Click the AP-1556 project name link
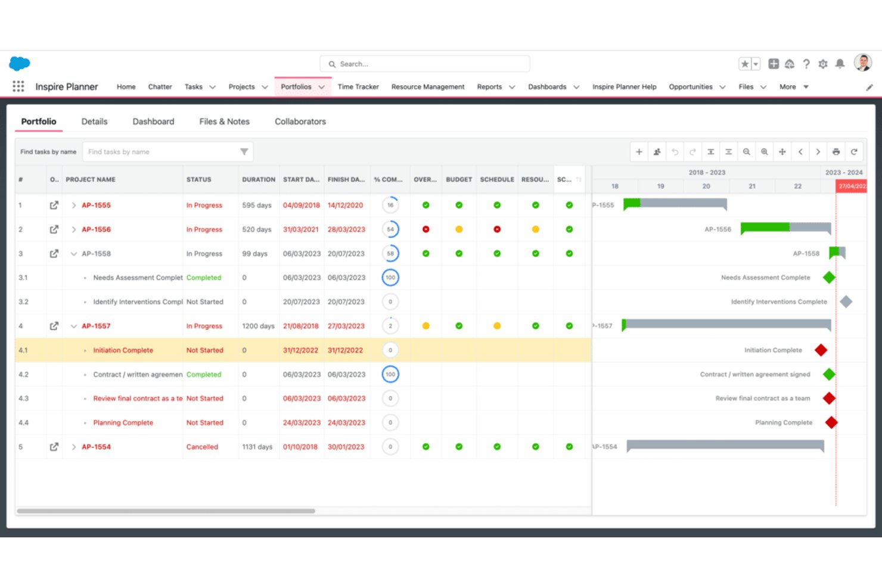The image size is (882, 588). [x=96, y=229]
